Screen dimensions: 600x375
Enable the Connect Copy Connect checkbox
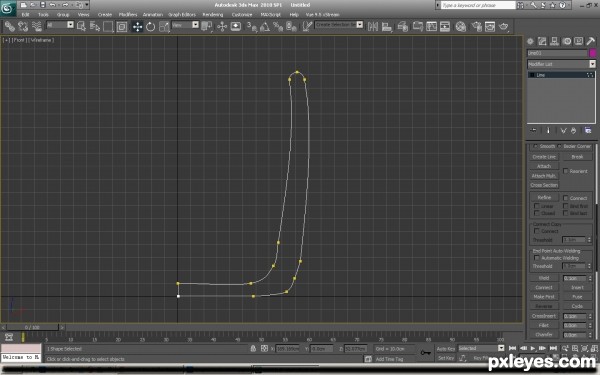tap(536, 231)
